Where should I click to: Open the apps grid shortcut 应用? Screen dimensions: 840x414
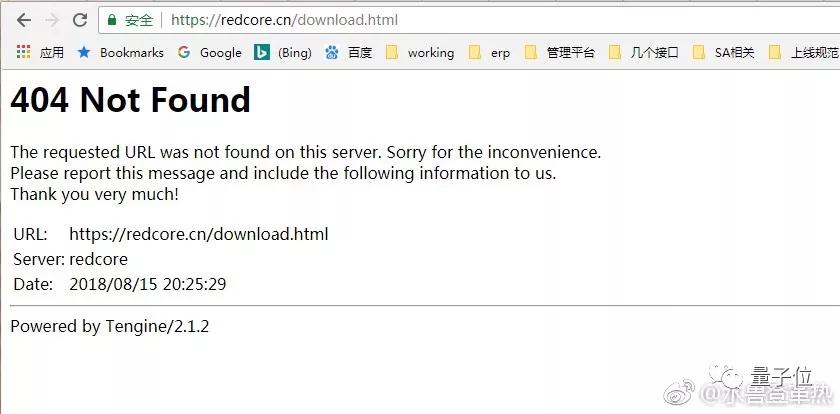(40, 52)
